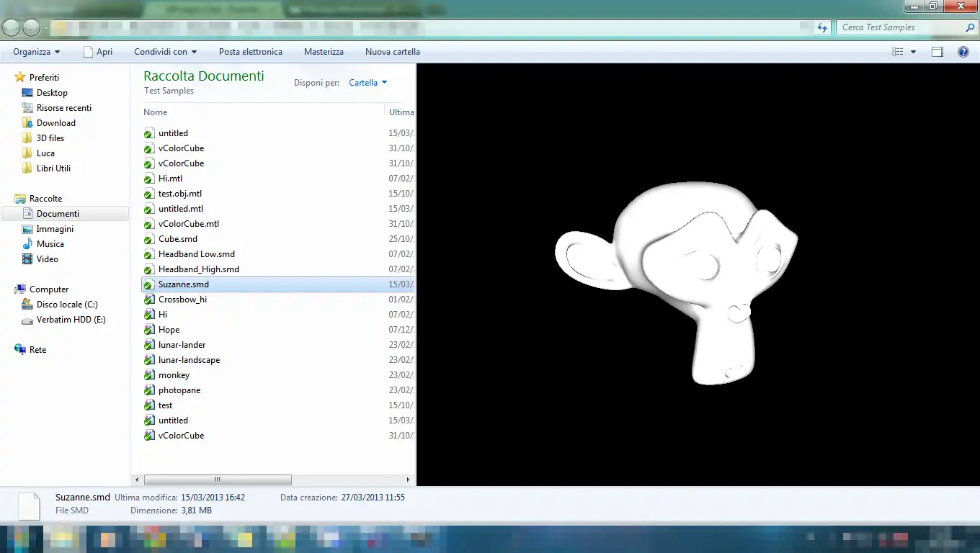Click the file icon next to Crossbow_hi

click(149, 300)
